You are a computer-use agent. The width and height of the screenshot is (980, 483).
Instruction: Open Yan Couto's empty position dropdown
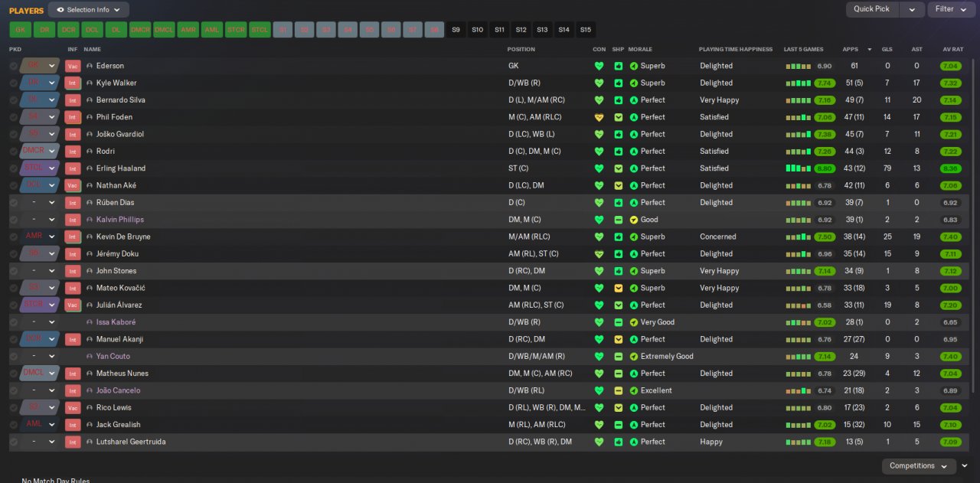click(40, 356)
